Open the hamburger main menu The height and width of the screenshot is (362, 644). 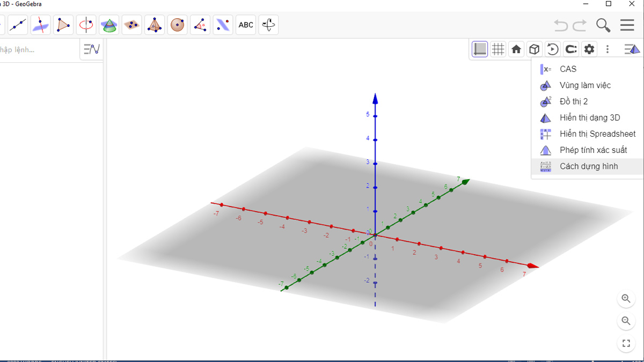pos(627,25)
